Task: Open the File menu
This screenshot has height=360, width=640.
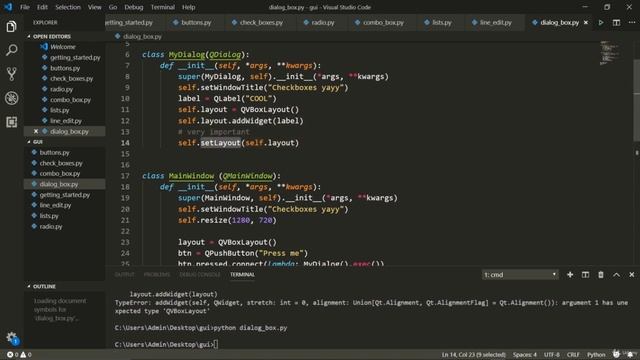Action: tap(25, 7)
